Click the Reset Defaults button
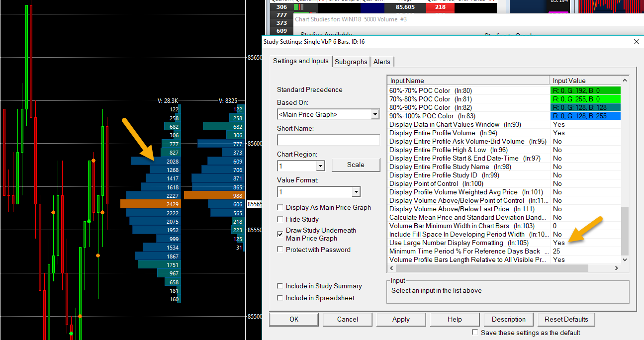644x340 pixels. point(566,319)
